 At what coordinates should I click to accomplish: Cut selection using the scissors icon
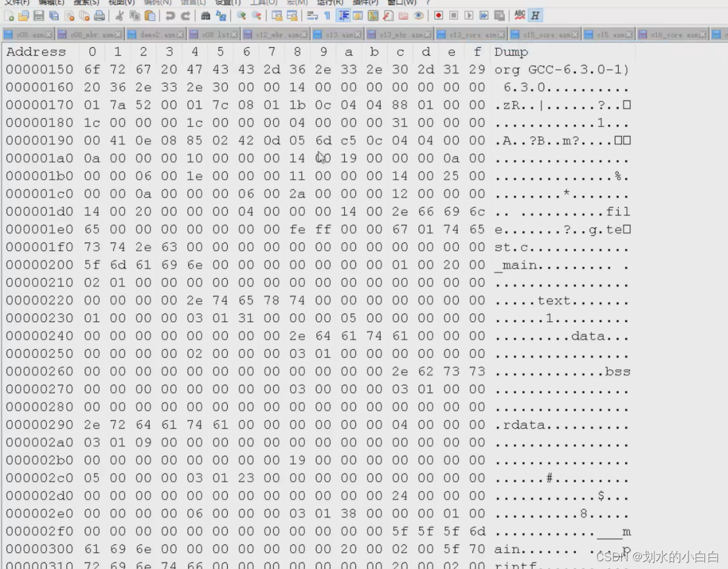click(119, 16)
